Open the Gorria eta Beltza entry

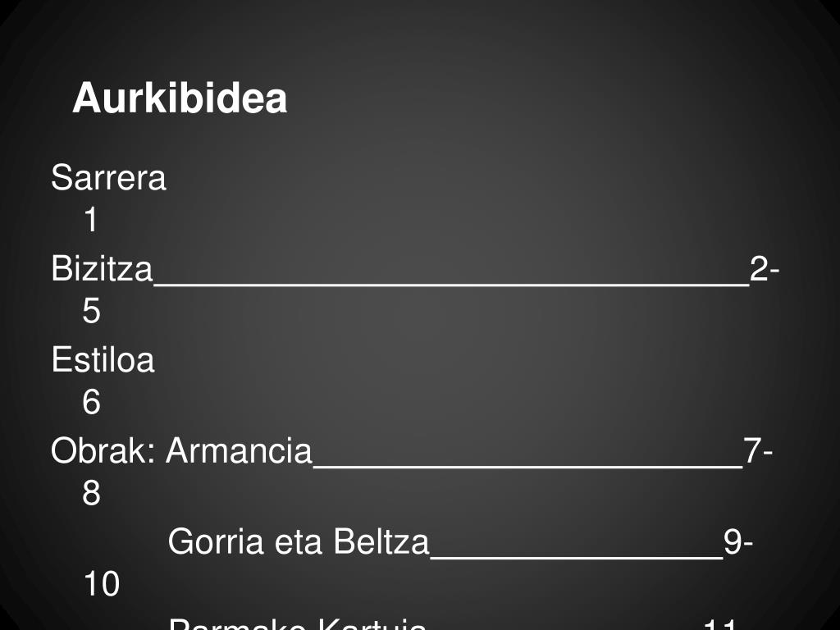pos(299,541)
